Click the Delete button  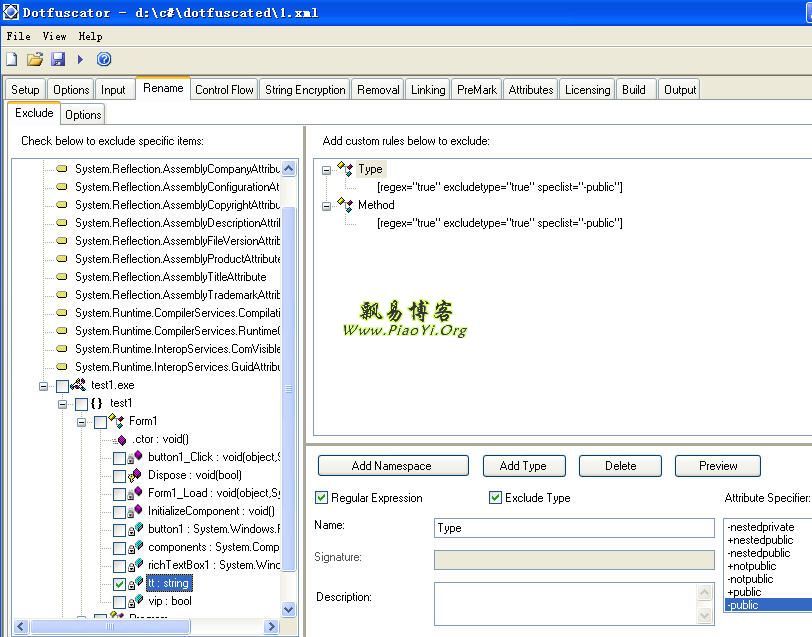(x=620, y=466)
